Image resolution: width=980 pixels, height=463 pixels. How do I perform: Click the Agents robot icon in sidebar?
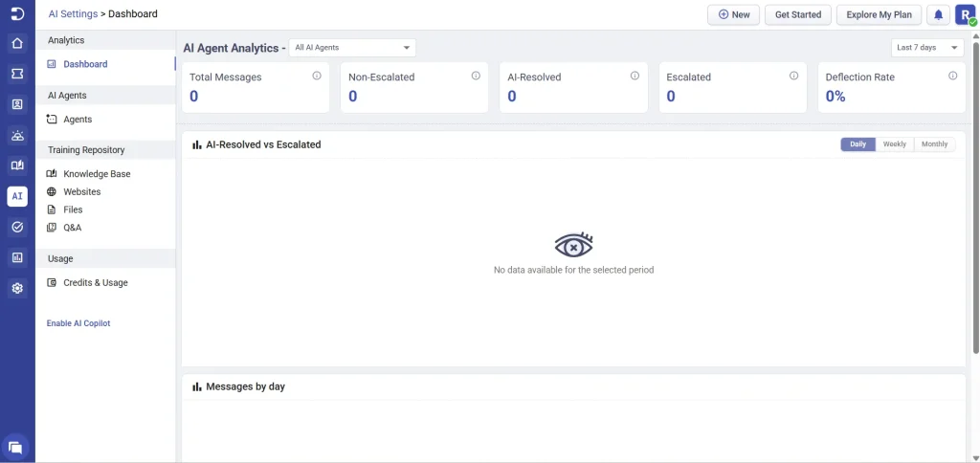(52, 119)
